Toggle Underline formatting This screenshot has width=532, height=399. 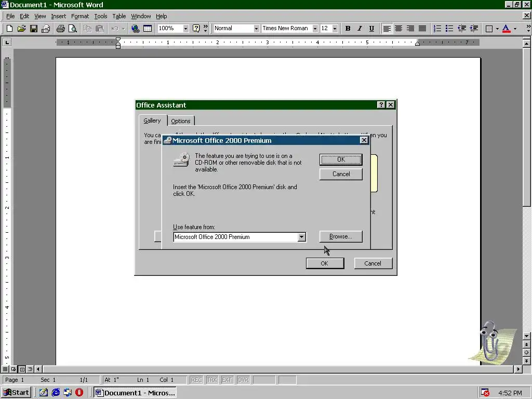371,29
